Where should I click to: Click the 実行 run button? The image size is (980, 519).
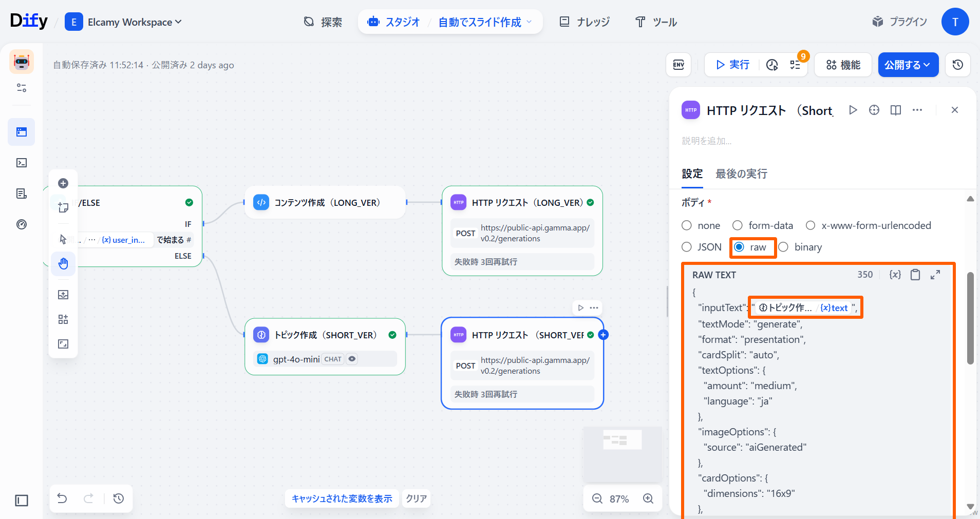point(733,65)
